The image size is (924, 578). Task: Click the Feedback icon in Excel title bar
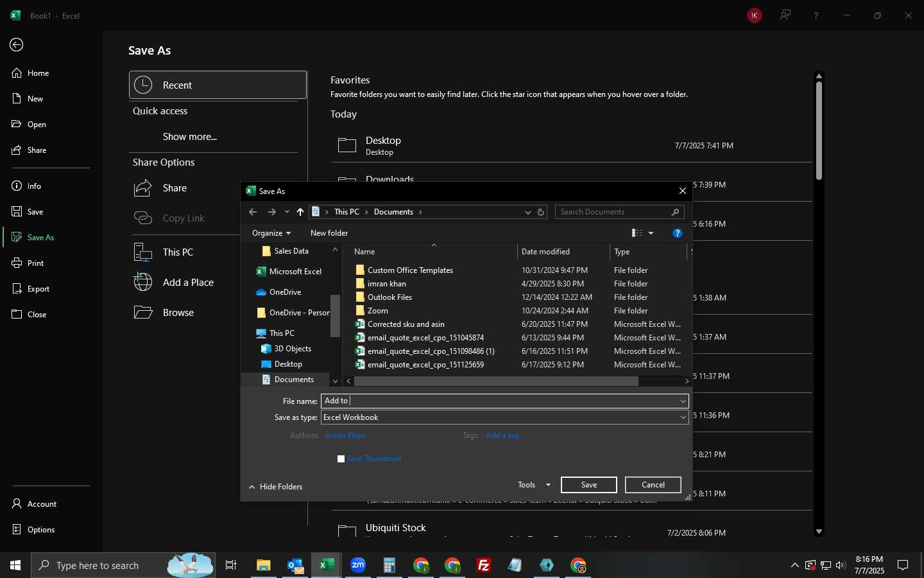coord(785,15)
